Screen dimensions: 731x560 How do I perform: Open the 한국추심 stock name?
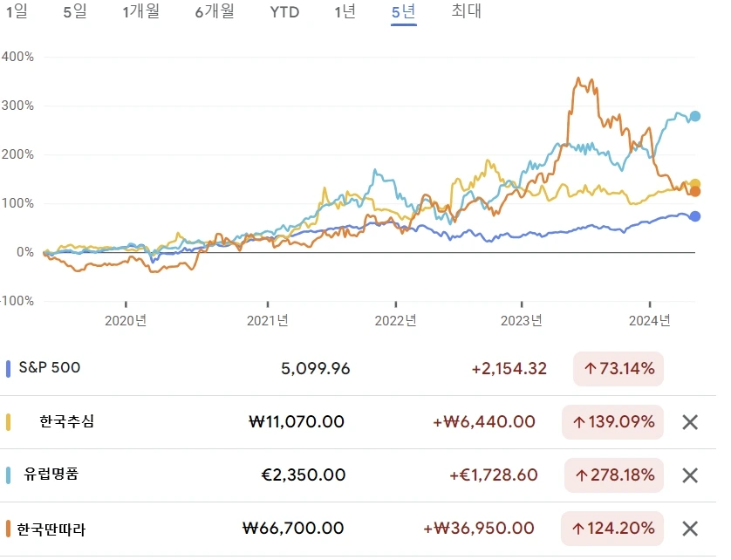66,422
